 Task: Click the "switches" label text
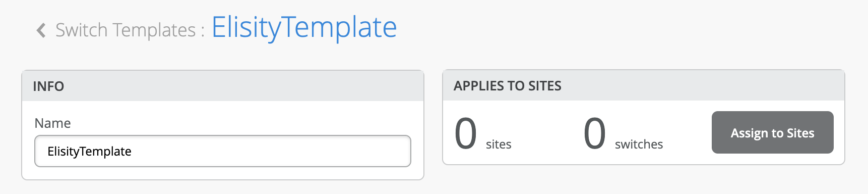(x=639, y=144)
